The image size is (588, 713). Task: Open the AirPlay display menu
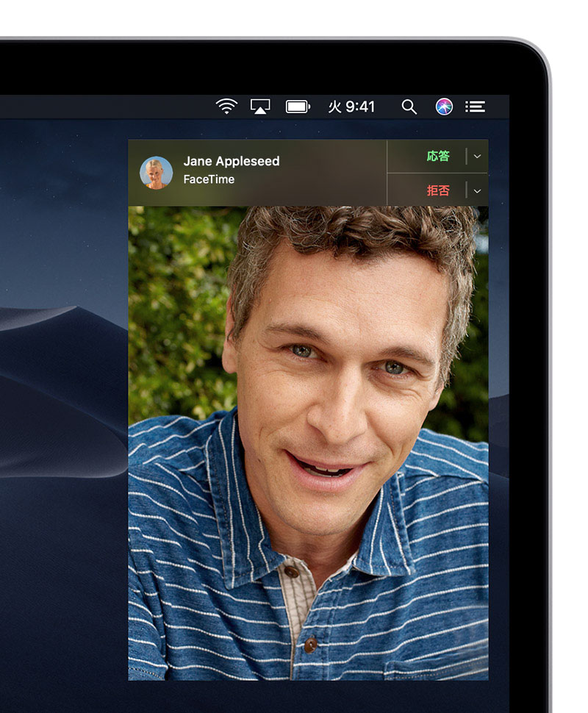point(260,107)
